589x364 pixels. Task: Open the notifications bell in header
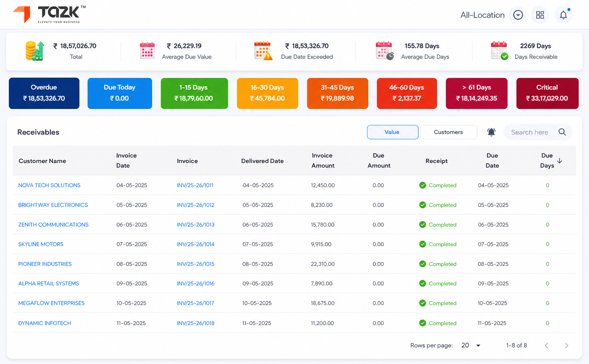pos(564,15)
